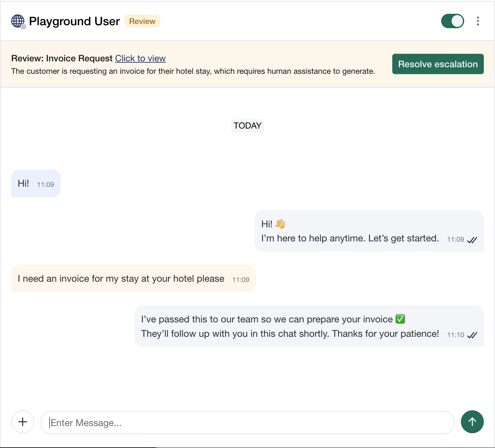The width and height of the screenshot is (495, 448).
Task: Click the Review status badge
Action: point(142,21)
